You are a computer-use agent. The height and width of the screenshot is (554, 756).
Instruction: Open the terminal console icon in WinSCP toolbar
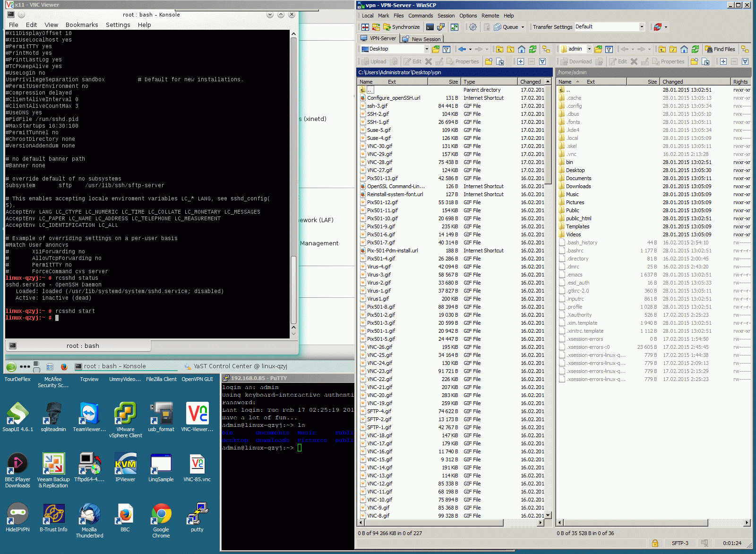(x=430, y=27)
